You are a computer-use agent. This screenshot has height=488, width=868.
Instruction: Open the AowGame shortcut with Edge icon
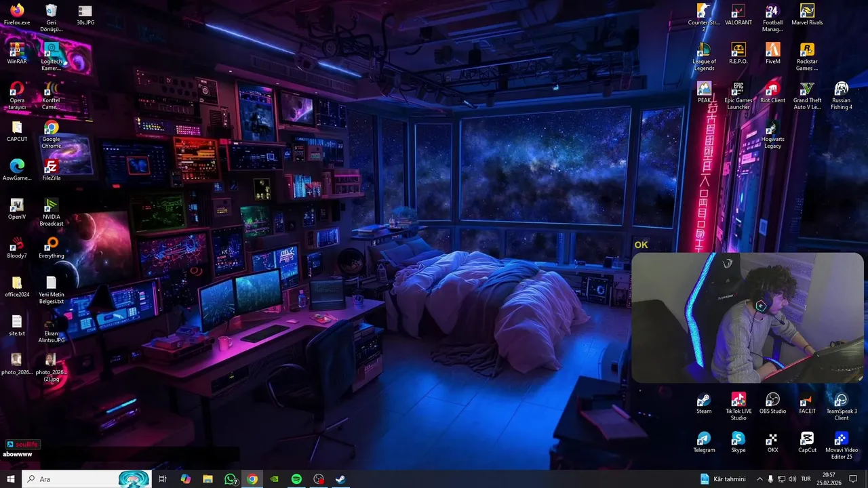tap(17, 170)
